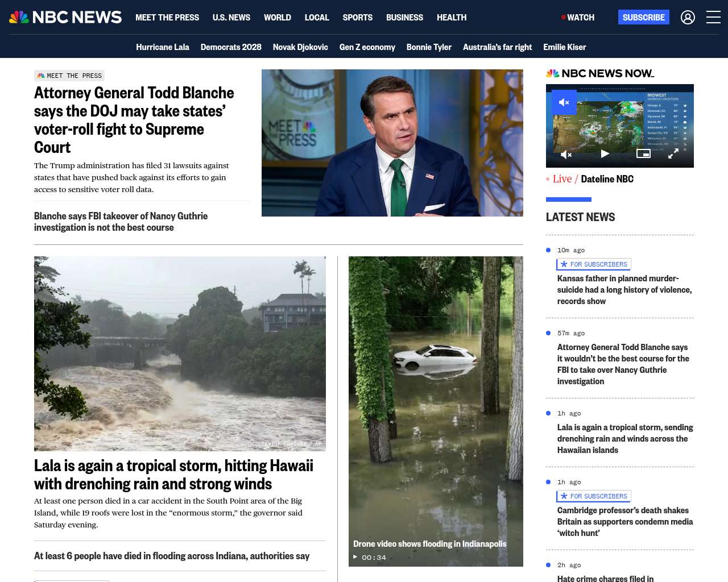Go to the Business section
The width and height of the screenshot is (728, 582).
pyautogui.click(x=404, y=18)
